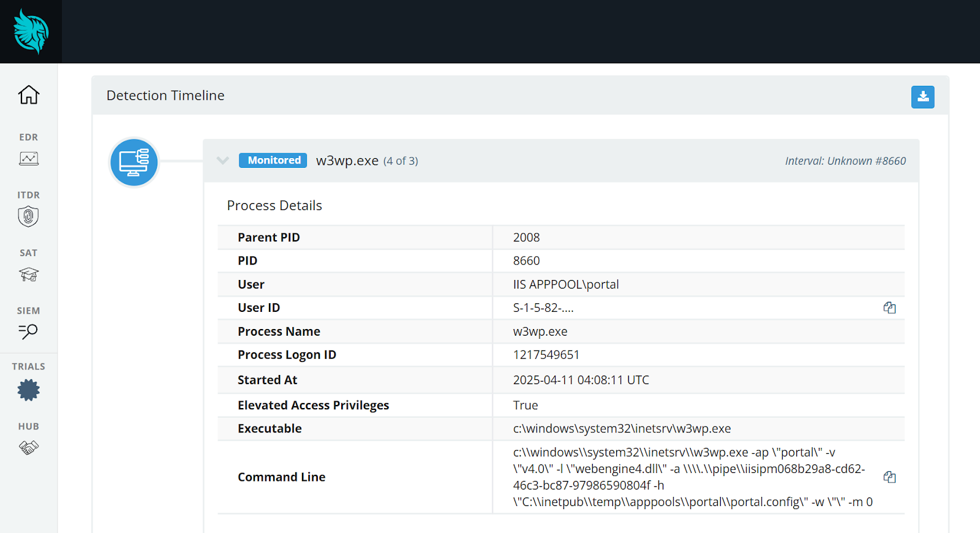Click the Detection Timeline panel heading
Image resolution: width=980 pixels, height=533 pixels.
165,96
